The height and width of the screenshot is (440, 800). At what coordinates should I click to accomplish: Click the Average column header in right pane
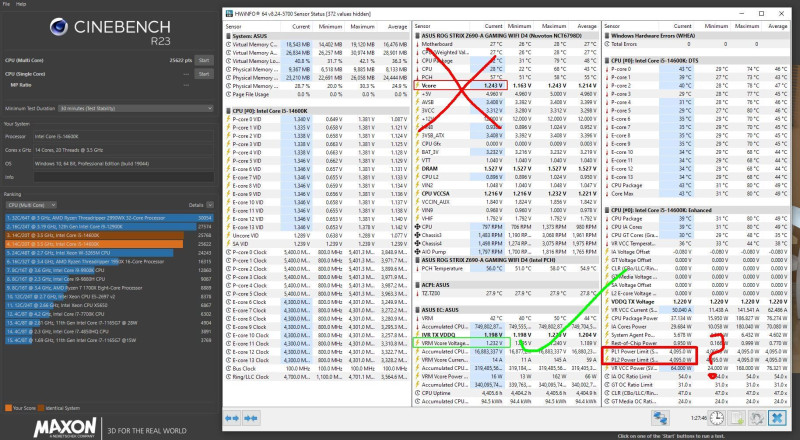click(778, 26)
